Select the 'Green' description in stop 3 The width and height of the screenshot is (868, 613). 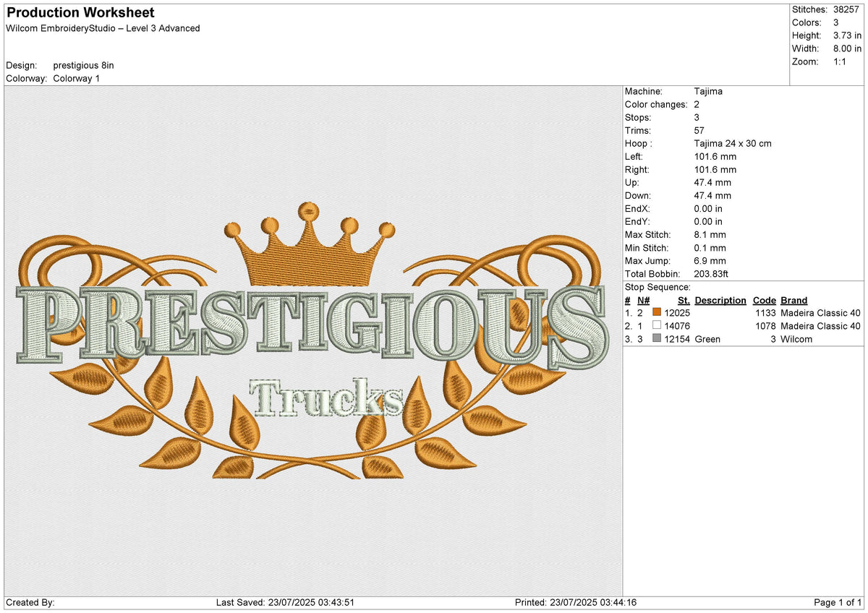(708, 339)
